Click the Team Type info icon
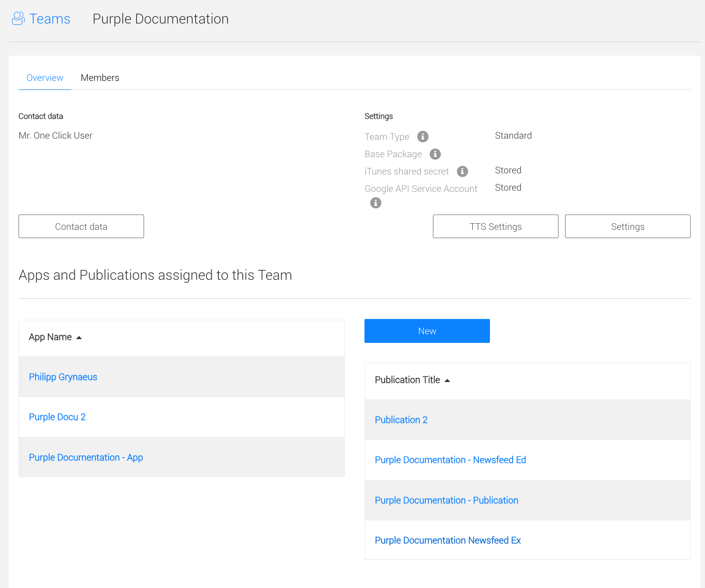Viewport: 705px width, 588px height. [x=423, y=136]
